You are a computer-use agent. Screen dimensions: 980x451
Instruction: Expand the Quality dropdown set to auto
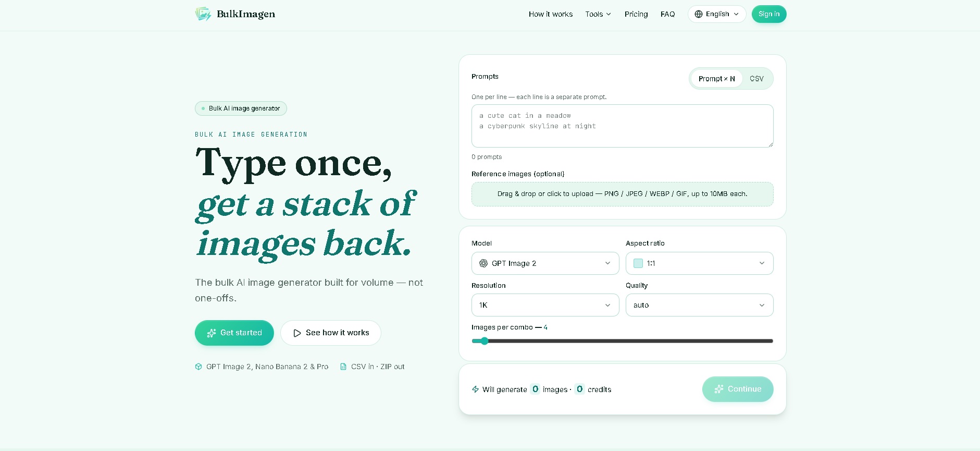click(x=699, y=305)
